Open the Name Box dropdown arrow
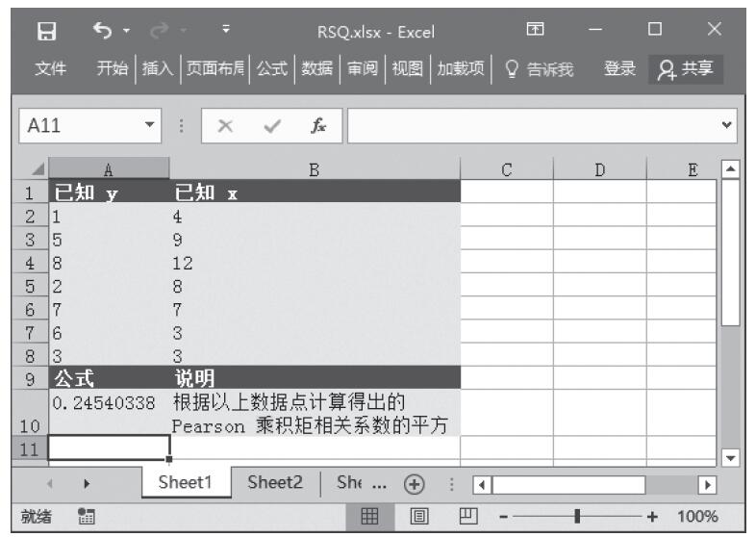Screen dimensions: 756x537 [148, 126]
